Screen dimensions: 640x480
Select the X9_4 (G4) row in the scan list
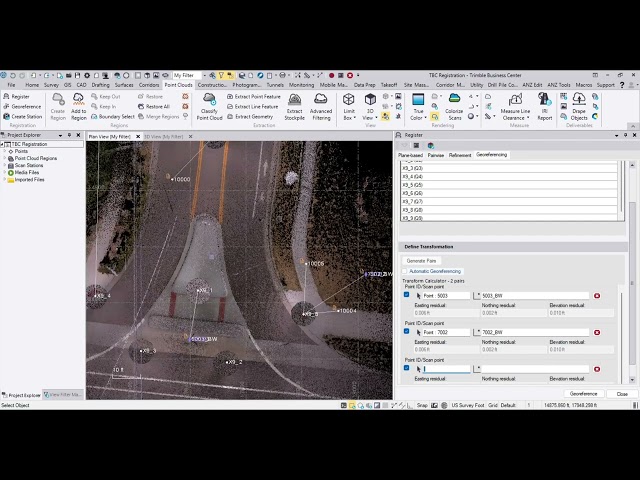[x=509, y=177]
